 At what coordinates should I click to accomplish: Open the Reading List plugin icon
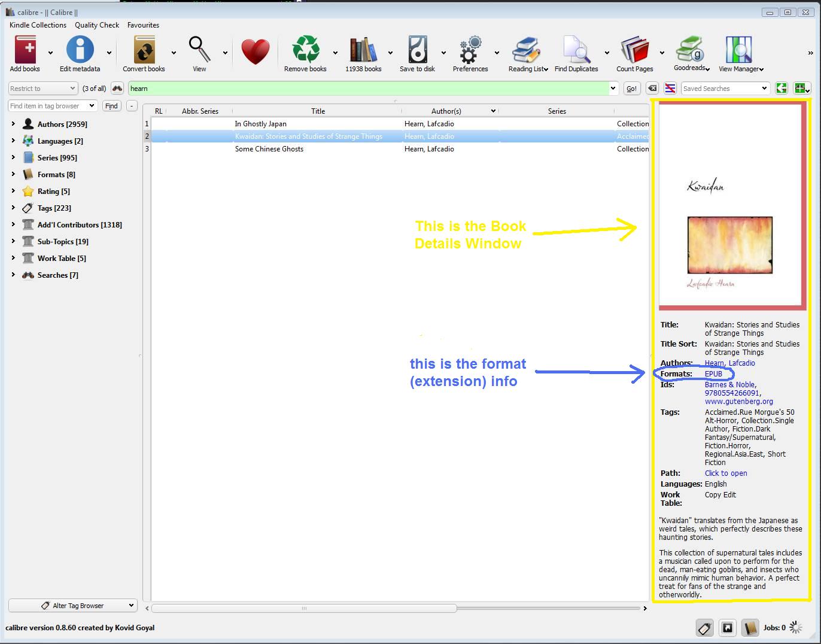coord(527,50)
